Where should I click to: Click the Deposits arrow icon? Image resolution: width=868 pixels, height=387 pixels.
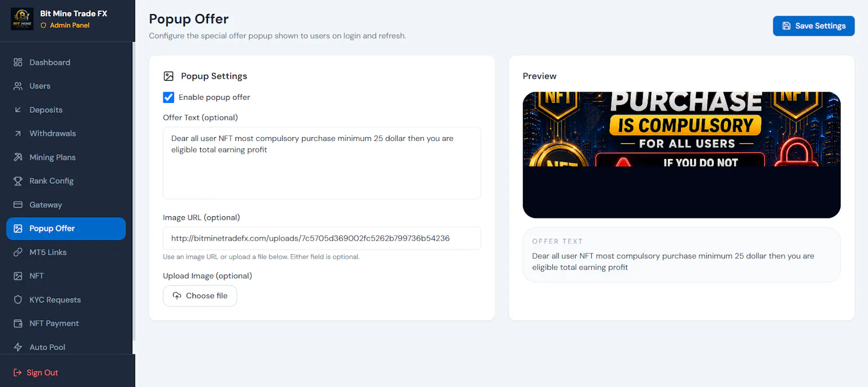tap(18, 109)
